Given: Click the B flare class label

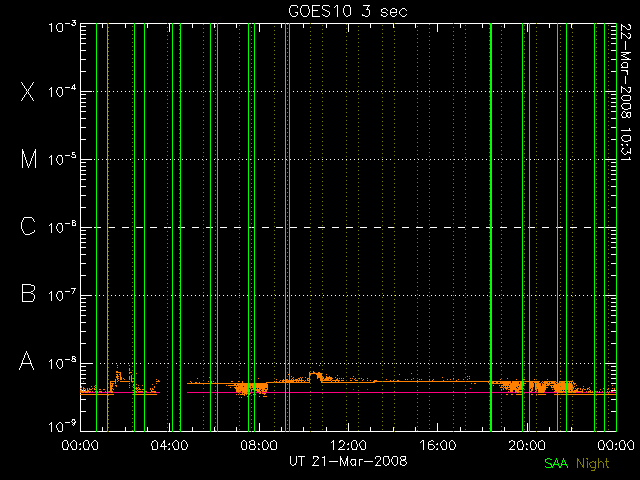Looking at the screenshot, I should [28, 293].
